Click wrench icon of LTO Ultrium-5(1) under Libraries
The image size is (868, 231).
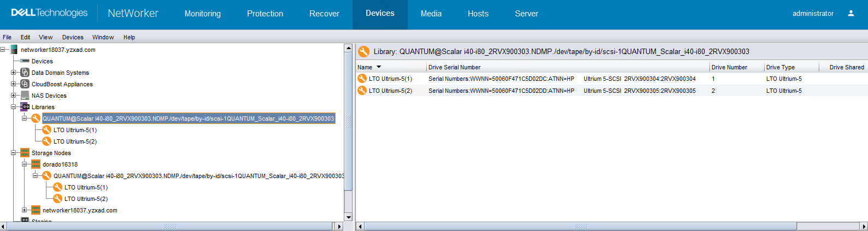coord(46,130)
